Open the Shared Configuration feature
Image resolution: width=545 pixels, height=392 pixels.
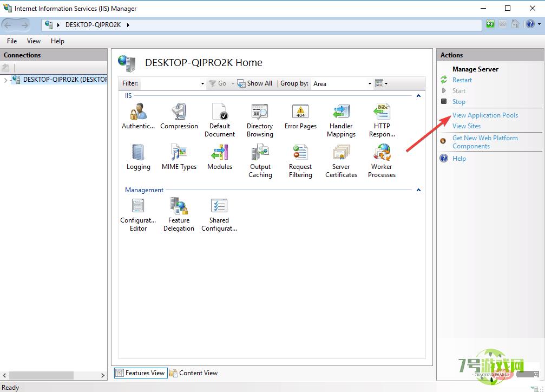point(219,214)
